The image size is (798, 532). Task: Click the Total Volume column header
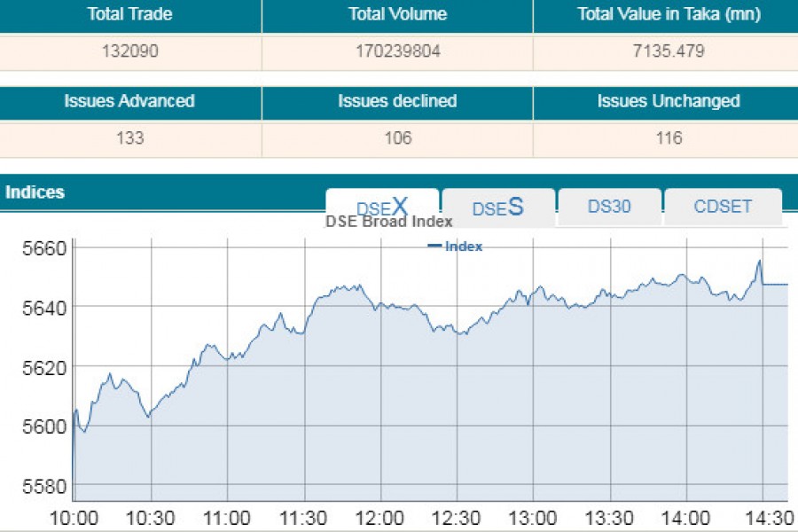coord(397,14)
